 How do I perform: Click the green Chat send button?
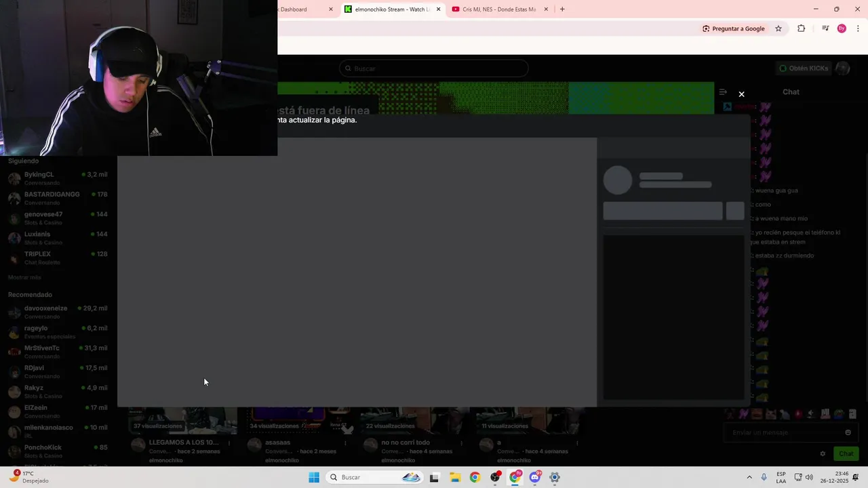(846, 454)
